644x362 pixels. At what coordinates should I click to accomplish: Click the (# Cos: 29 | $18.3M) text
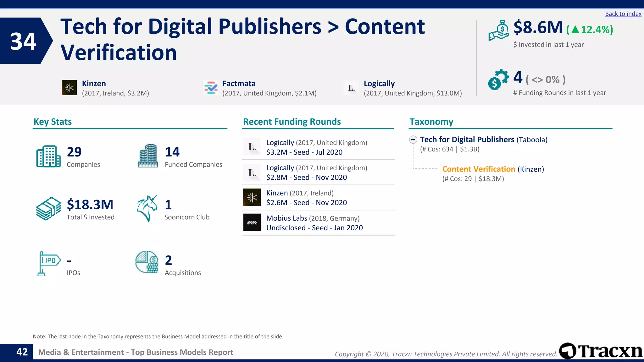point(473,179)
